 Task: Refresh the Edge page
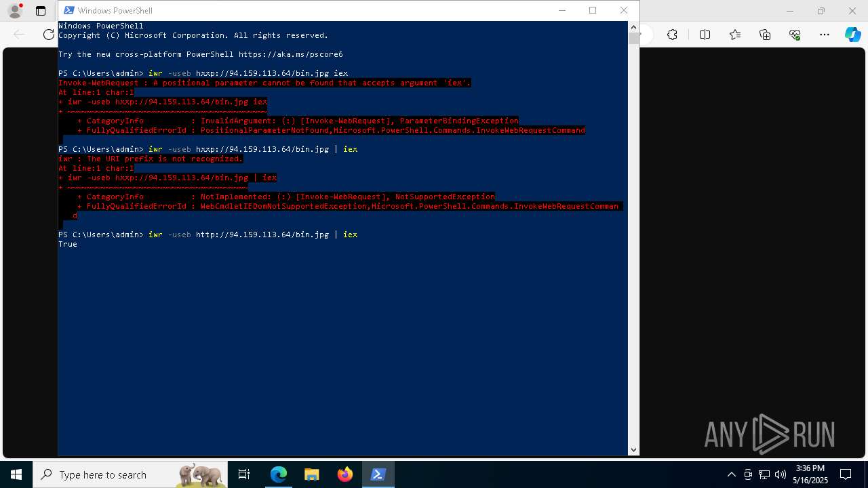pos(48,35)
